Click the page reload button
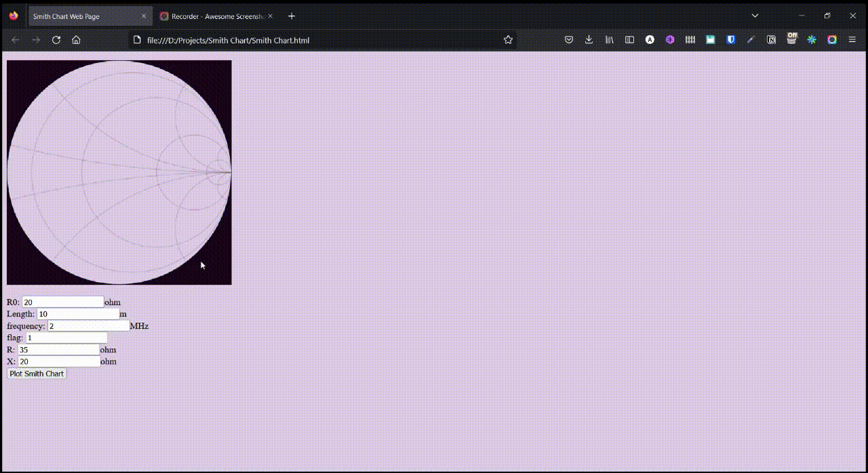The height and width of the screenshot is (473, 868). point(56,39)
